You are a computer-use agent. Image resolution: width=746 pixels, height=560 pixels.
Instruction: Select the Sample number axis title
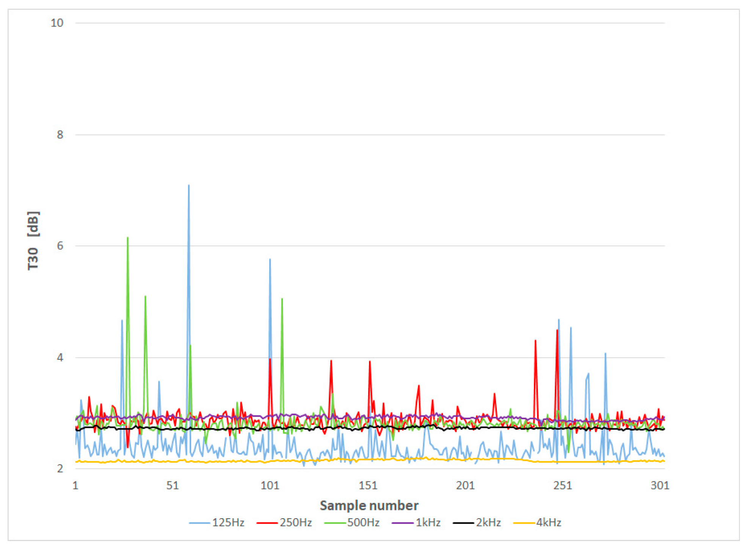pyautogui.click(x=369, y=505)
